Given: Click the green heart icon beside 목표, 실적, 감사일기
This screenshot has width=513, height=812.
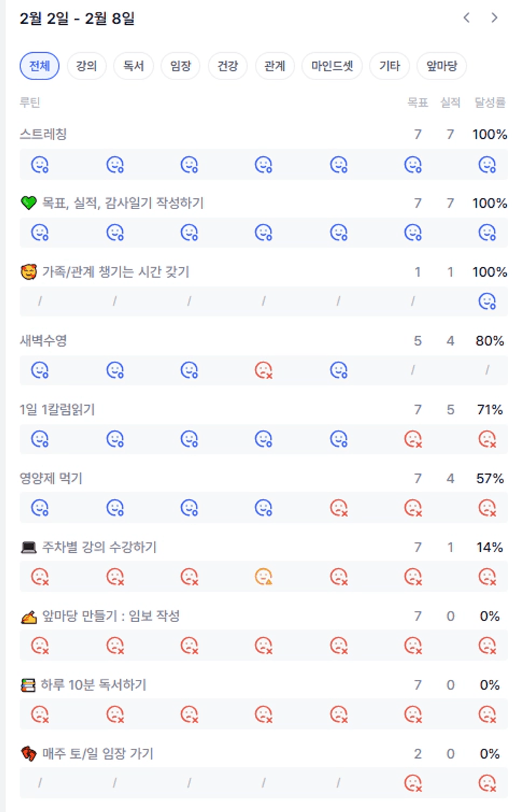Looking at the screenshot, I should pos(29,203).
